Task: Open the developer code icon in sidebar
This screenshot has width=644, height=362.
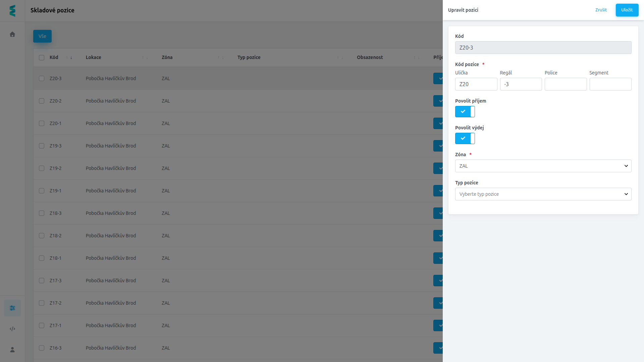Action: click(12, 329)
